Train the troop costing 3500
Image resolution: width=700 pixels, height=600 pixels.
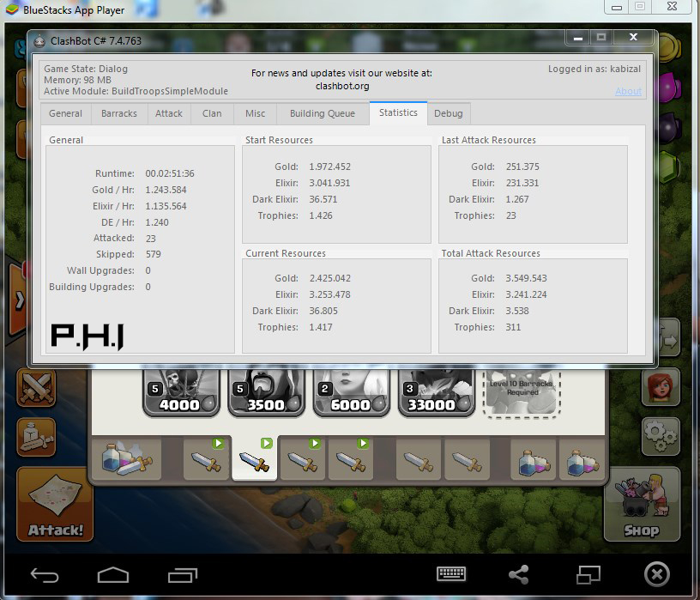pyautogui.click(x=266, y=392)
